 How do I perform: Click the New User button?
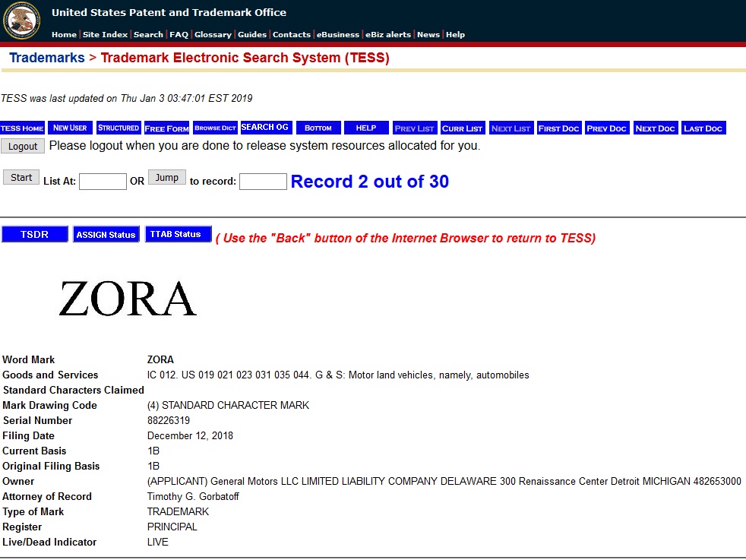point(70,128)
